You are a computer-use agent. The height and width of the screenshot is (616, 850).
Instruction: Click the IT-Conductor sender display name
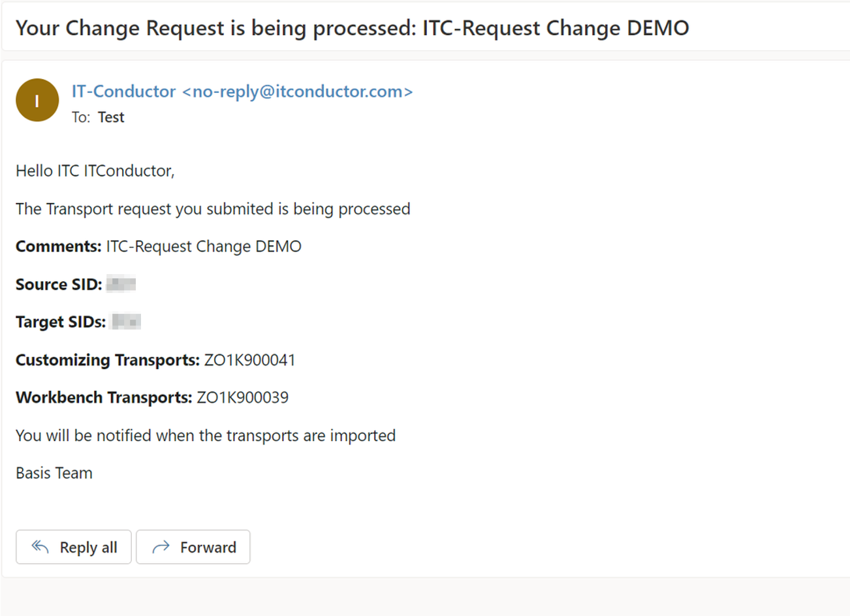click(x=123, y=91)
